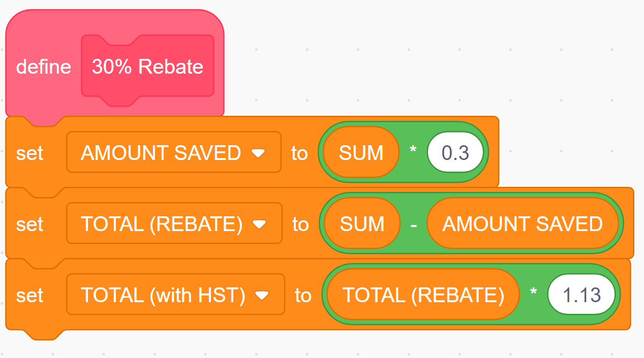644x358 pixels.
Task: Open the AMOUNT SAVED variable dropdown
Action: (259, 153)
